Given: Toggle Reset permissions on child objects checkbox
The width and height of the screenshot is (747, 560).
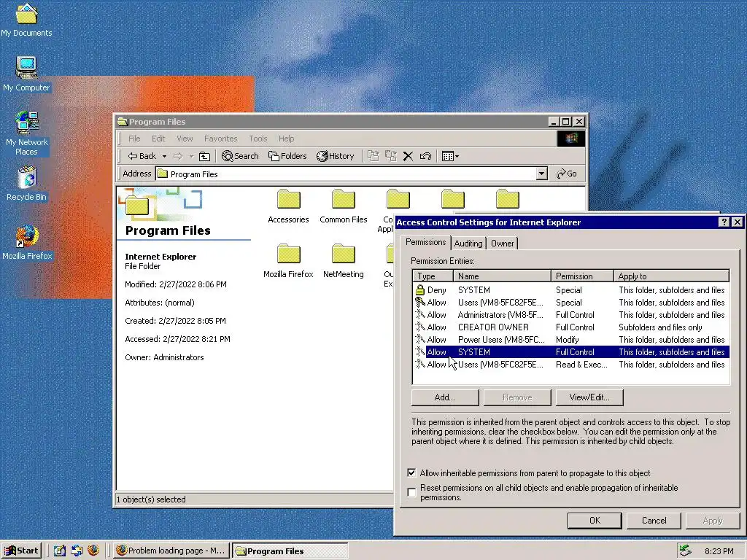Looking at the screenshot, I should (x=411, y=492).
